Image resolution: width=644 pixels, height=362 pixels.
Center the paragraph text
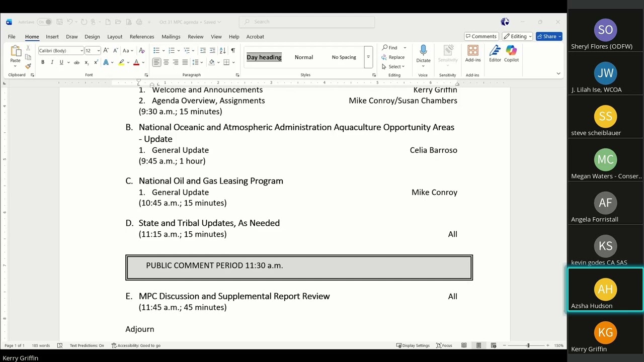click(x=166, y=62)
